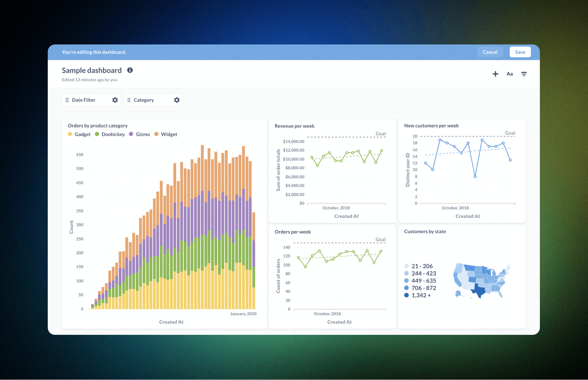Cancel dashboard editing
Viewport: 588px width, 380px height.
point(490,52)
